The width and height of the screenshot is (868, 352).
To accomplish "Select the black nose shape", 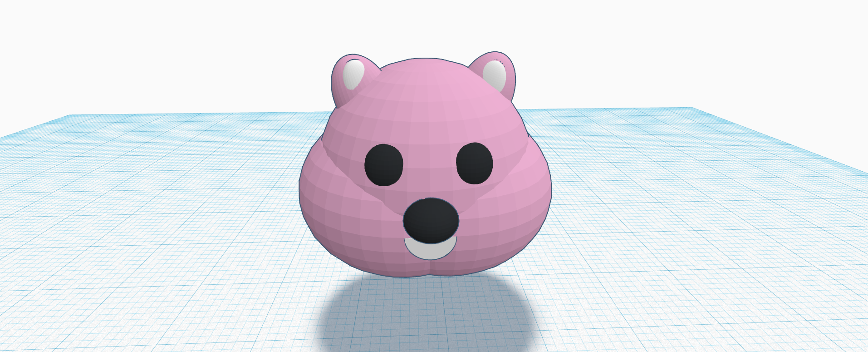I will point(431,221).
